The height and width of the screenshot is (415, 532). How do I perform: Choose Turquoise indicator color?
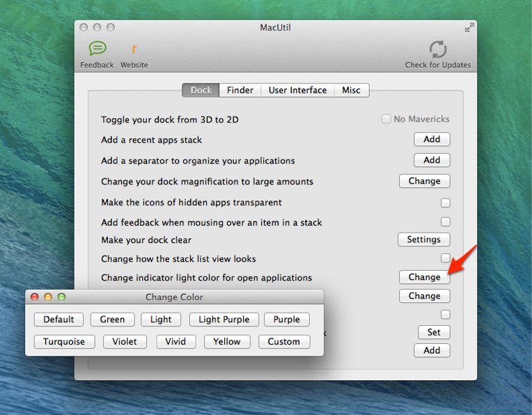64,342
